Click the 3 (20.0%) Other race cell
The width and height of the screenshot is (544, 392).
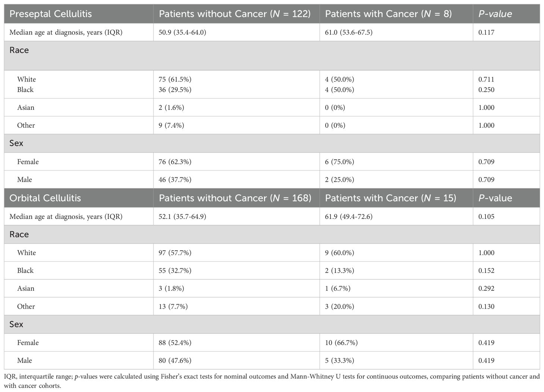click(339, 307)
